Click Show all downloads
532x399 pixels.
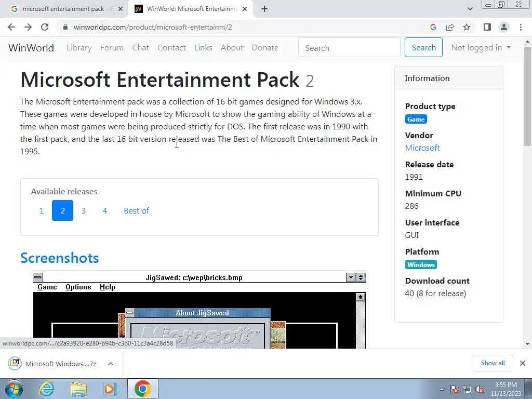[493, 363]
